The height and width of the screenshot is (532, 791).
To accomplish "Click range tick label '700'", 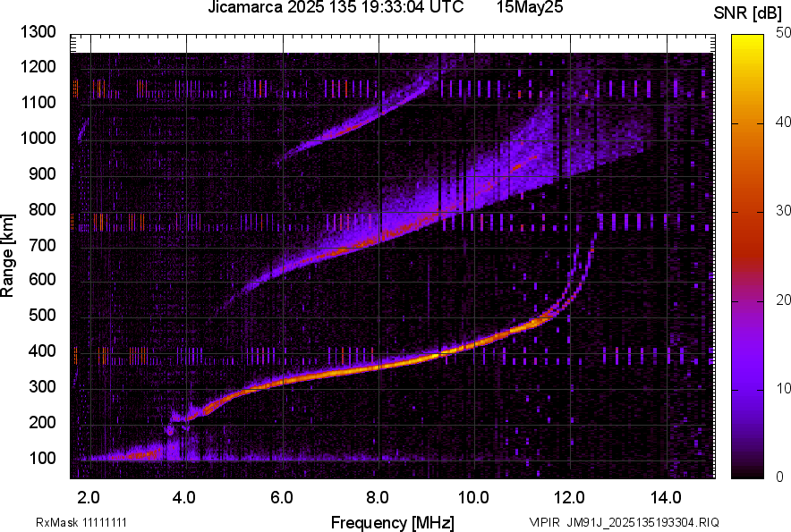I will coord(42,245).
